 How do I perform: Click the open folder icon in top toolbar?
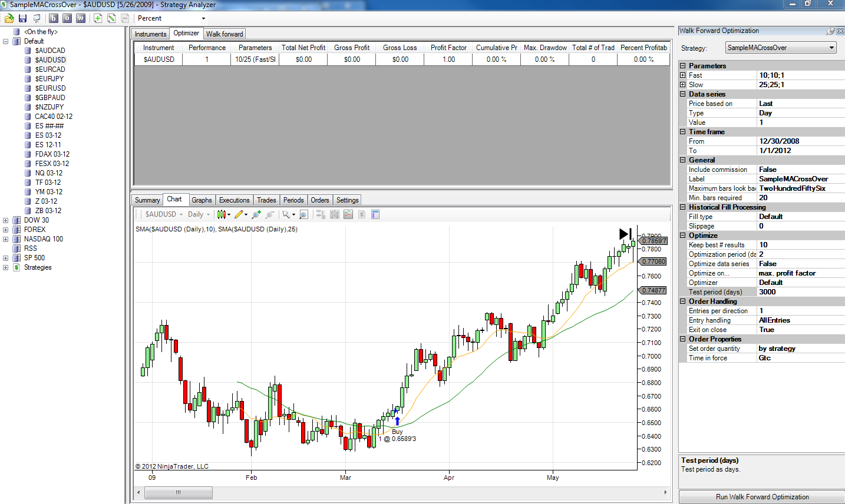coord(9,18)
